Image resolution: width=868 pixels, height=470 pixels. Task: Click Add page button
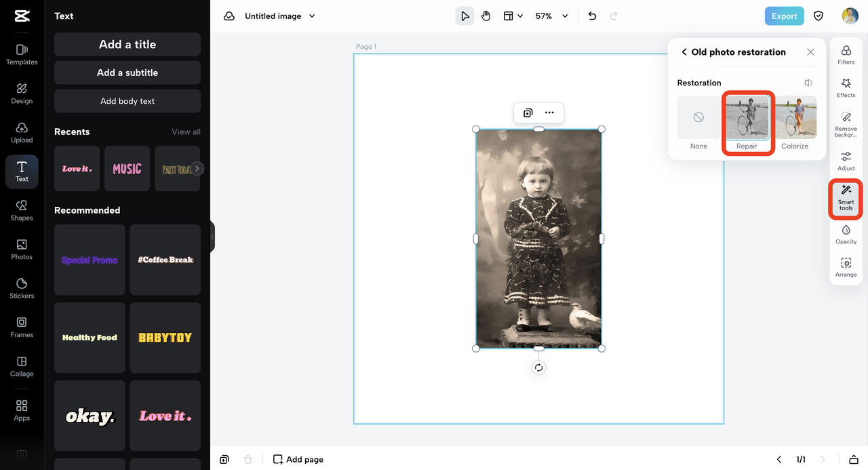click(x=298, y=459)
